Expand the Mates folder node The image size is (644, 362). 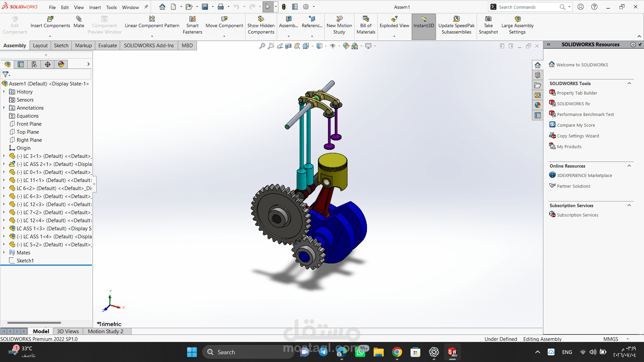pyautogui.click(x=4, y=252)
